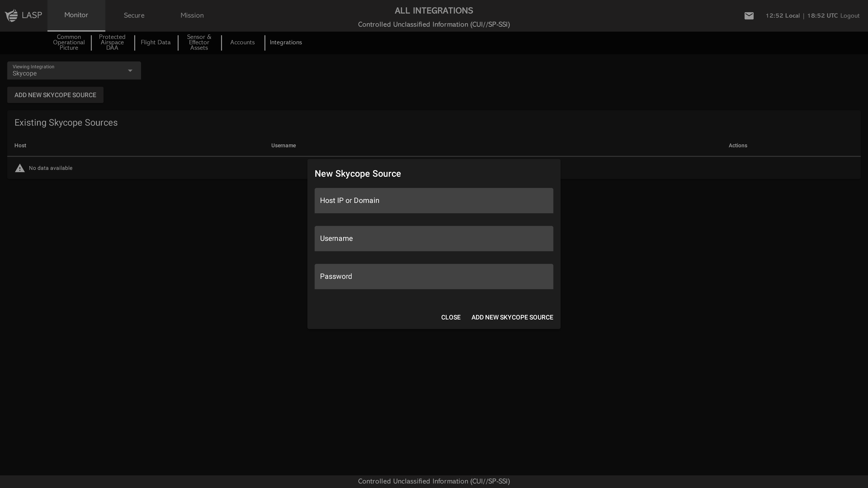Open the Accounts submenu

243,42
